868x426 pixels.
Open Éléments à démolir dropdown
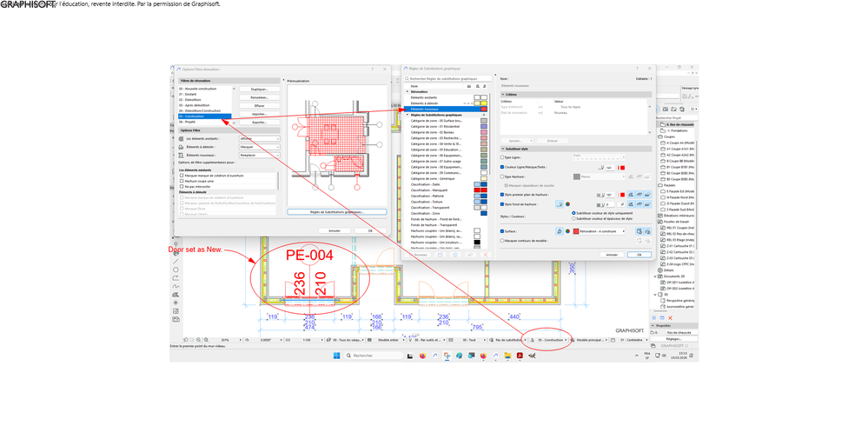click(260, 147)
